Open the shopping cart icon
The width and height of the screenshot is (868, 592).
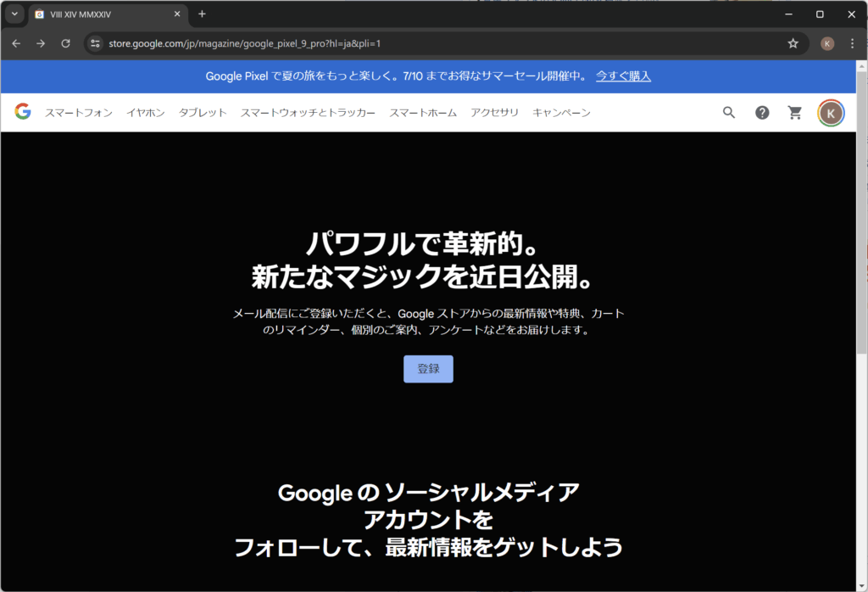pos(795,113)
